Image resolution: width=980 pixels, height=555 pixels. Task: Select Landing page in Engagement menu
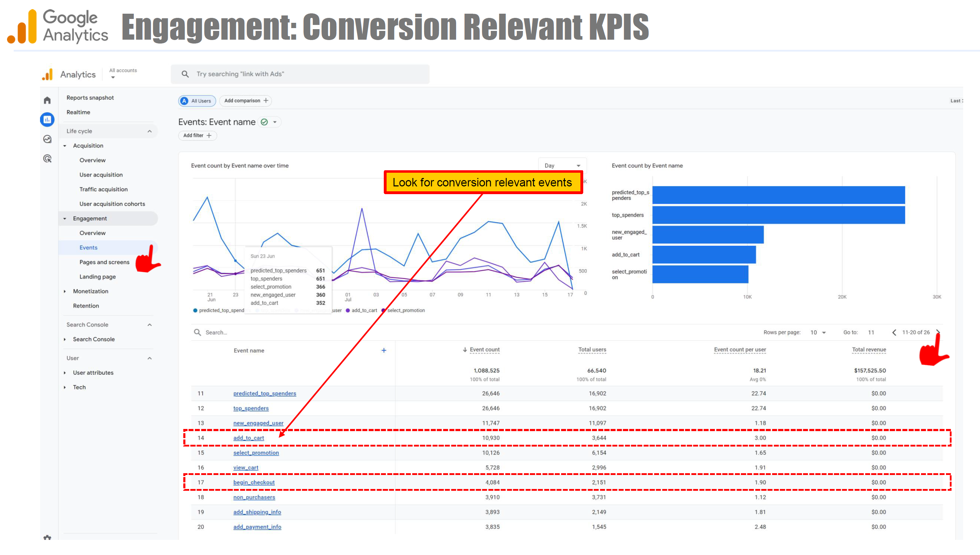pyautogui.click(x=98, y=276)
